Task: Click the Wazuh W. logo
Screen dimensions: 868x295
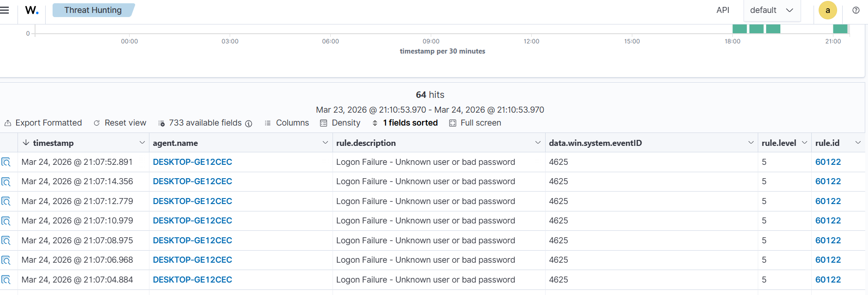Action: coord(32,10)
